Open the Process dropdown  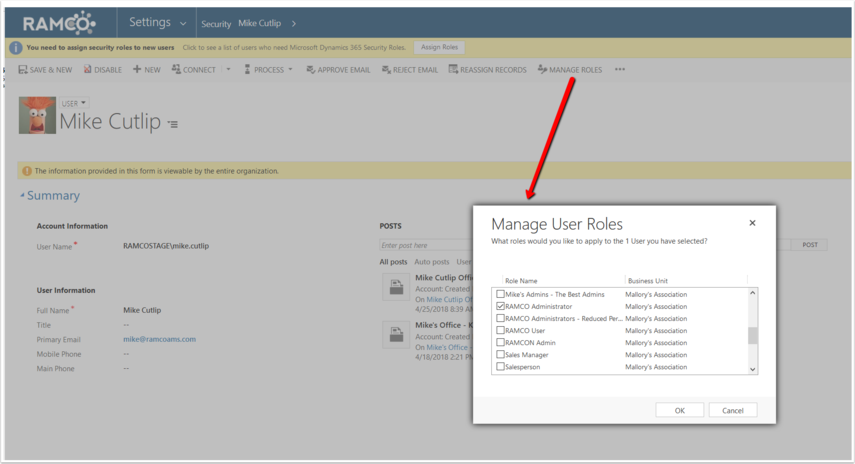click(268, 70)
